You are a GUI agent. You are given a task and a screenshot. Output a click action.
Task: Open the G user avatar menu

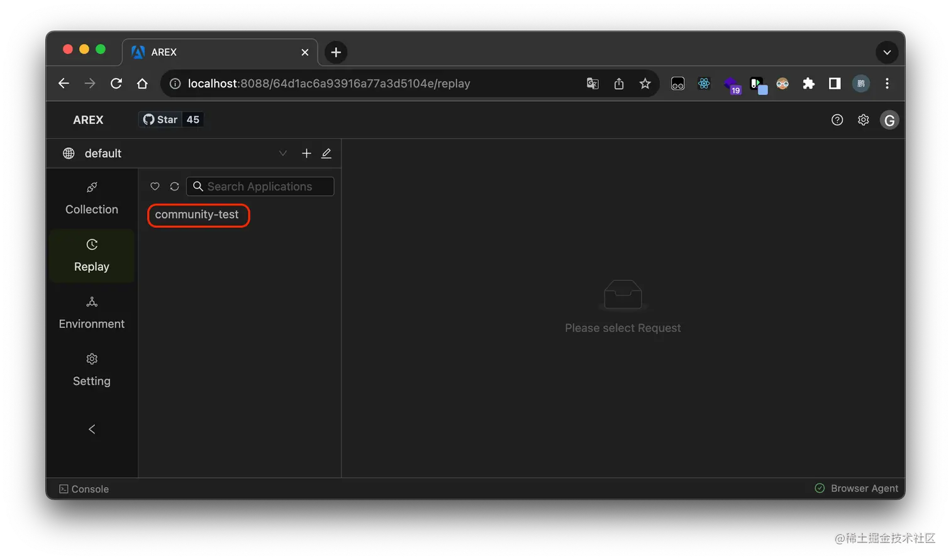(x=889, y=120)
